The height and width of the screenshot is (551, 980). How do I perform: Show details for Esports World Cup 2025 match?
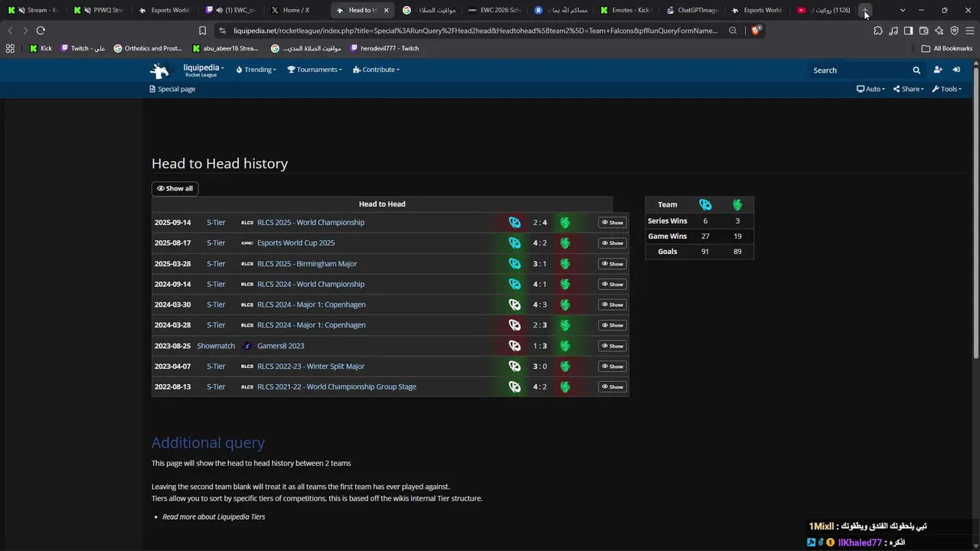[x=612, y=243]
